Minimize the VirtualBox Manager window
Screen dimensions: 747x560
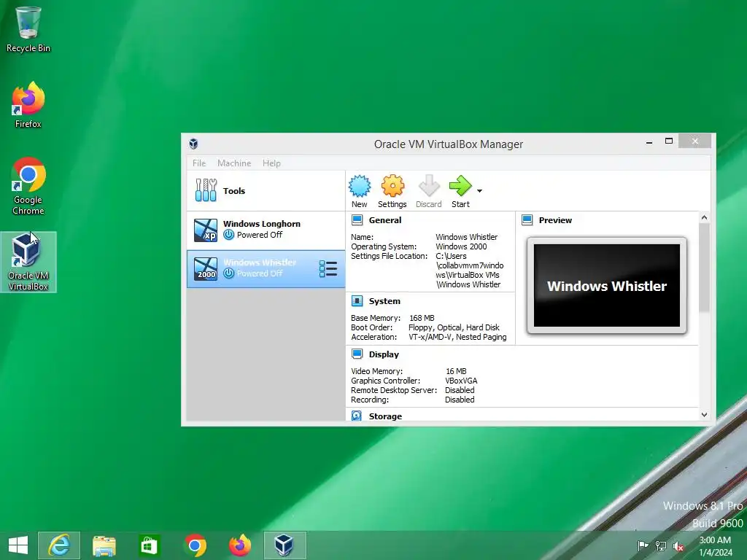[649, 141]
